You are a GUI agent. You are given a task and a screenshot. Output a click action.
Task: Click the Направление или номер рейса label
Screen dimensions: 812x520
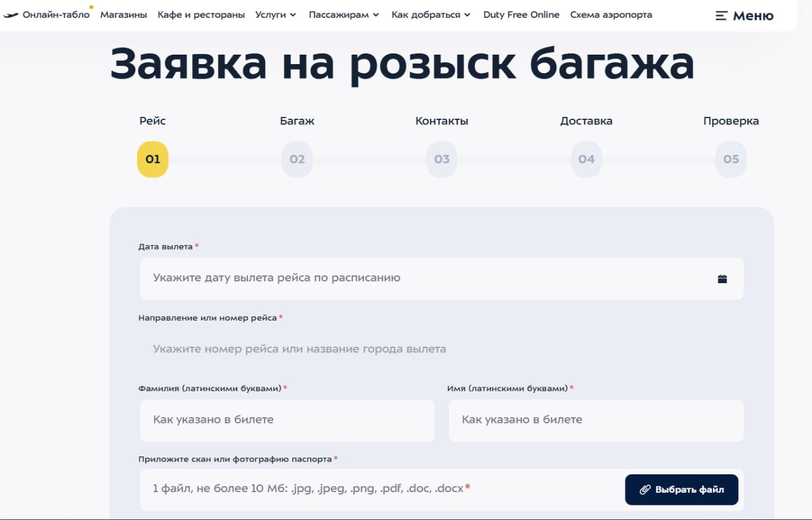point(207,317)
